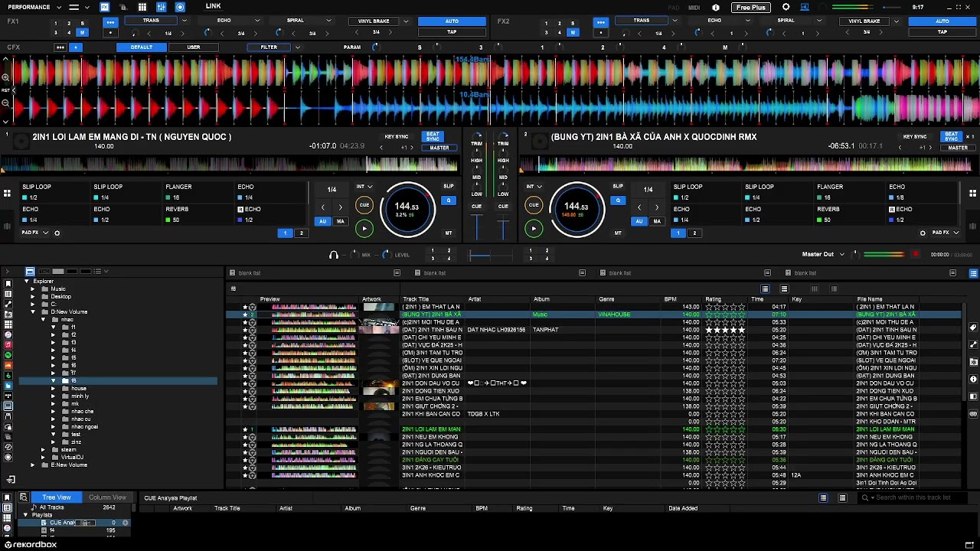Viewport: 980px width, 551px height.
Task: Toggle SLIP mode on deck 1
Action: [x=449, y=186]
